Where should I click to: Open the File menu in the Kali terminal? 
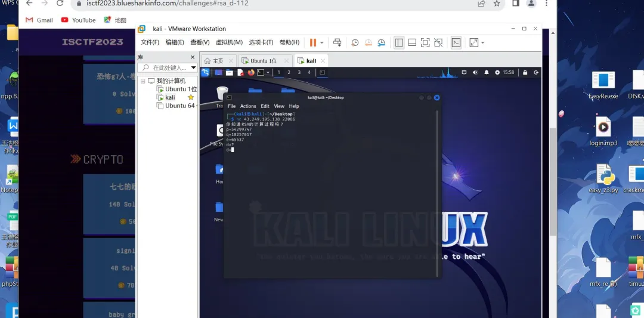click(231, 106)
